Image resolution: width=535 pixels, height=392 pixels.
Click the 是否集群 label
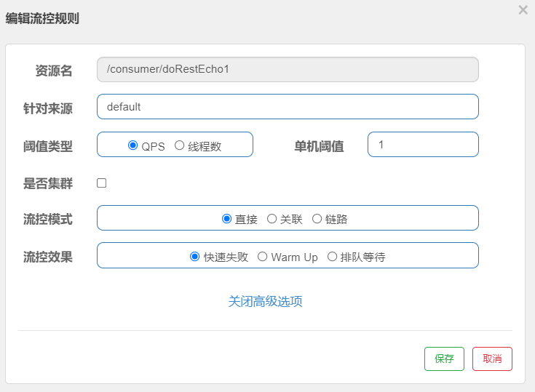(x=48, y=183)
